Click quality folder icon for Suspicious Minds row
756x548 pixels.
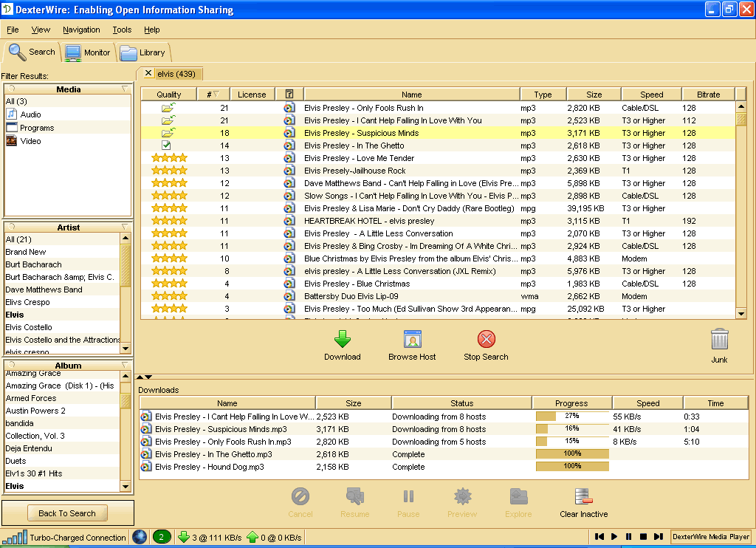pos(168,133)
